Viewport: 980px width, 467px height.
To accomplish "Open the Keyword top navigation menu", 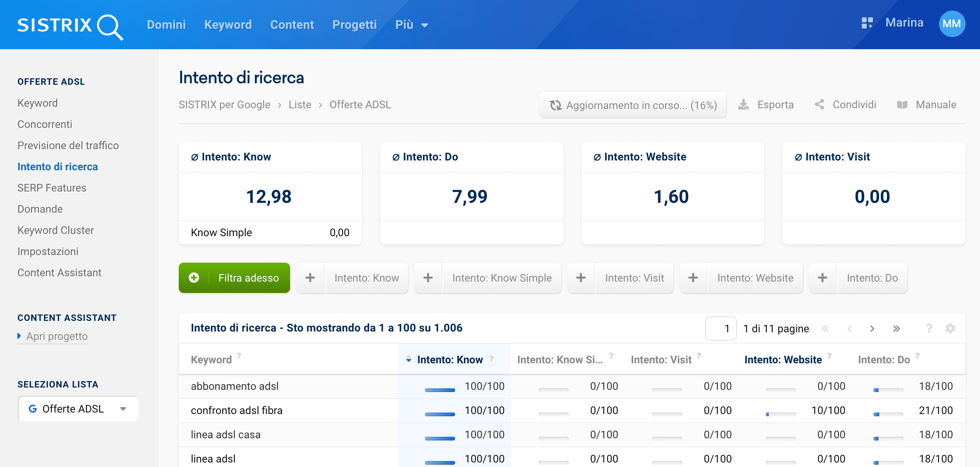I will tap(228, 25).
